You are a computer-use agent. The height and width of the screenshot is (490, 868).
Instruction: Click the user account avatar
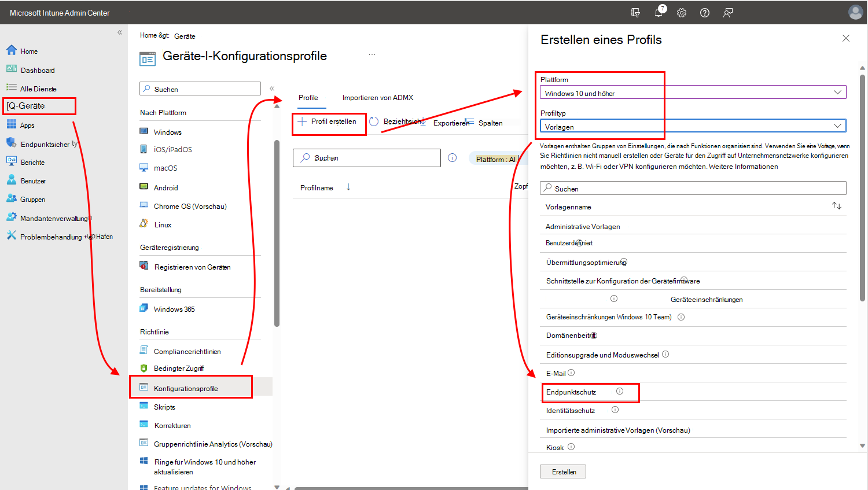coord(856,12)
